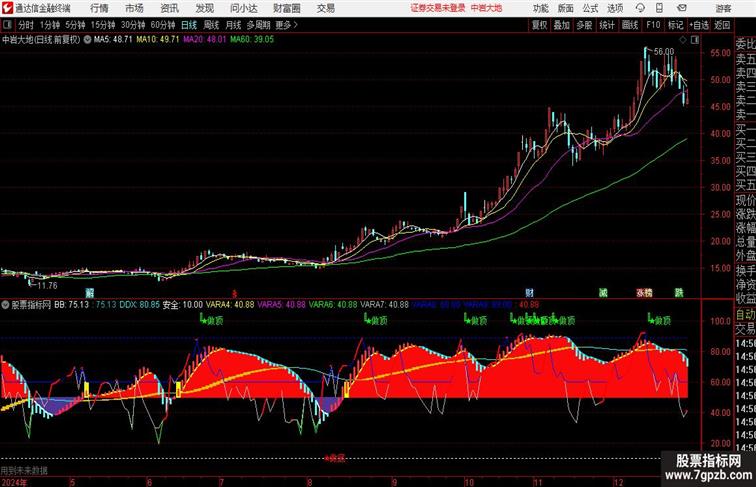Click the first 做顶 signal marker
Screen dimensions: 756x487
pyautogui.click(x=212, y=320)
